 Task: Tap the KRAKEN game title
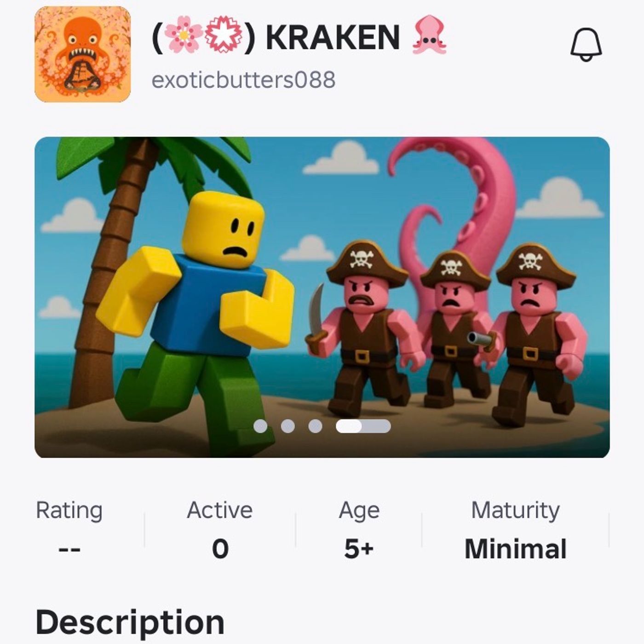pyautogui.click(x=333, y=37)
